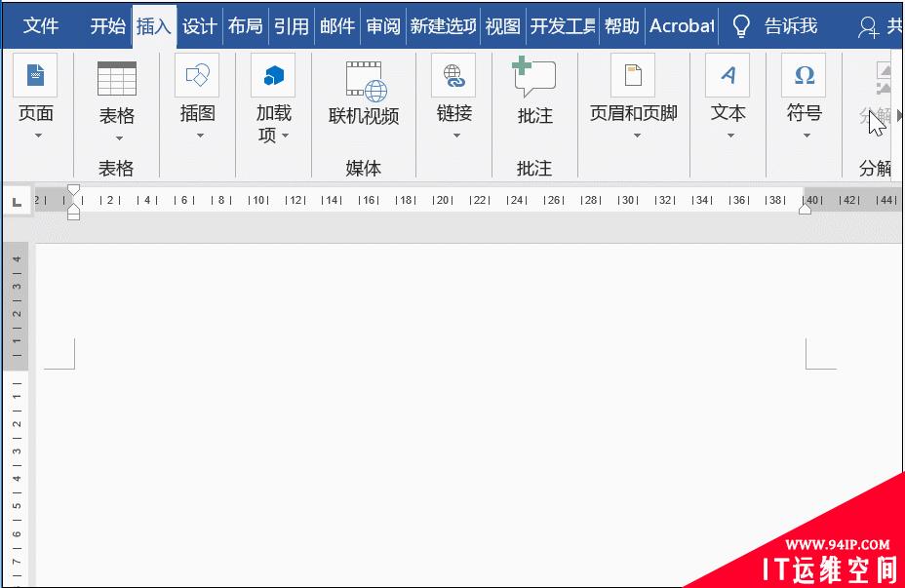905x588 pixels.
Task: Click the right indent marker on ruler
Action: pos(805,209)
